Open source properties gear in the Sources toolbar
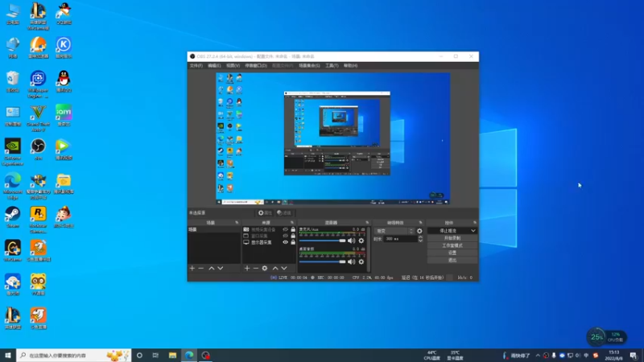 coord(265,268)
